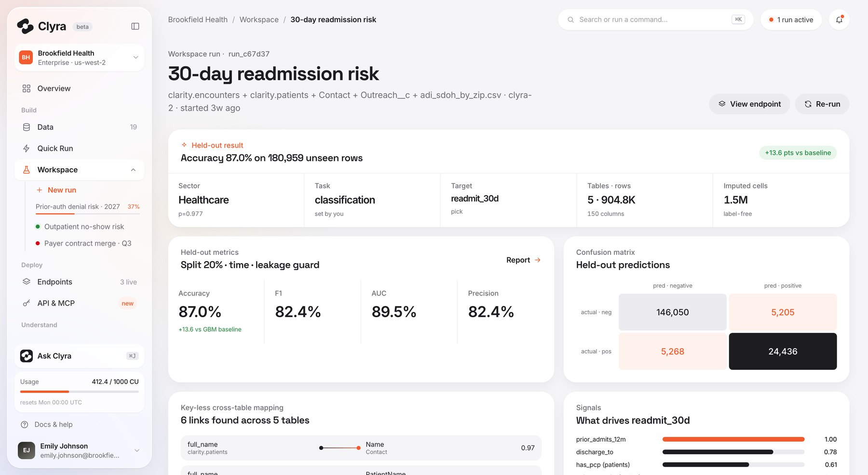Open the Outpatient no-show risk run
The height and width of the screenshot is (475, 868).
pyautogui.click(x=84, y=227)
